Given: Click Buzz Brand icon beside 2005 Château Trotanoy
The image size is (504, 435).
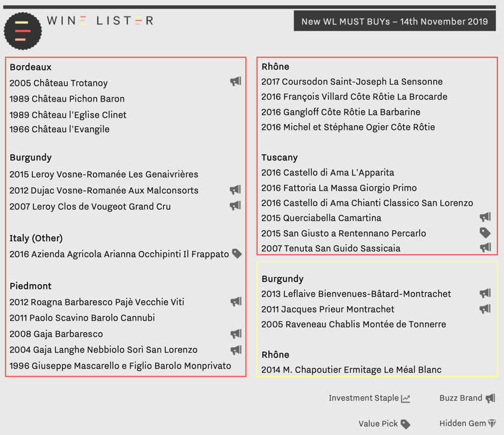Looking at the screenshot, I should [x=236, y=81].
